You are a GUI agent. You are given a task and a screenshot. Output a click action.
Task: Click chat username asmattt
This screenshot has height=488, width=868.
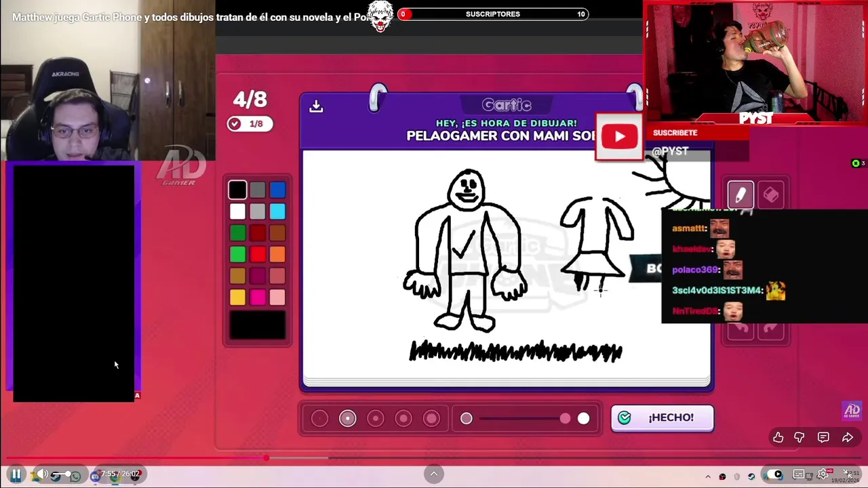click(x=690, y=228)
